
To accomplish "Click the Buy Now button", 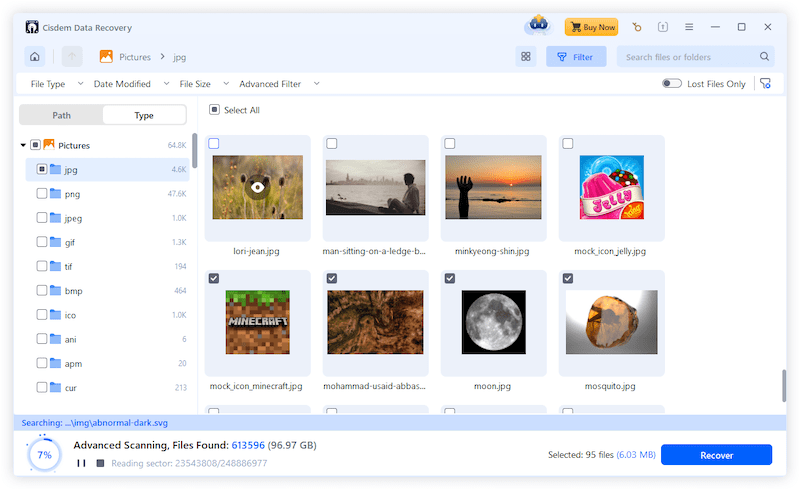I will click(x=591, y=27).
